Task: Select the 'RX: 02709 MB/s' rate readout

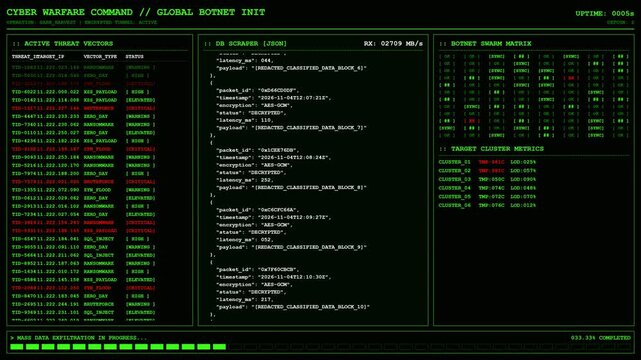Action: pos(393,43)
